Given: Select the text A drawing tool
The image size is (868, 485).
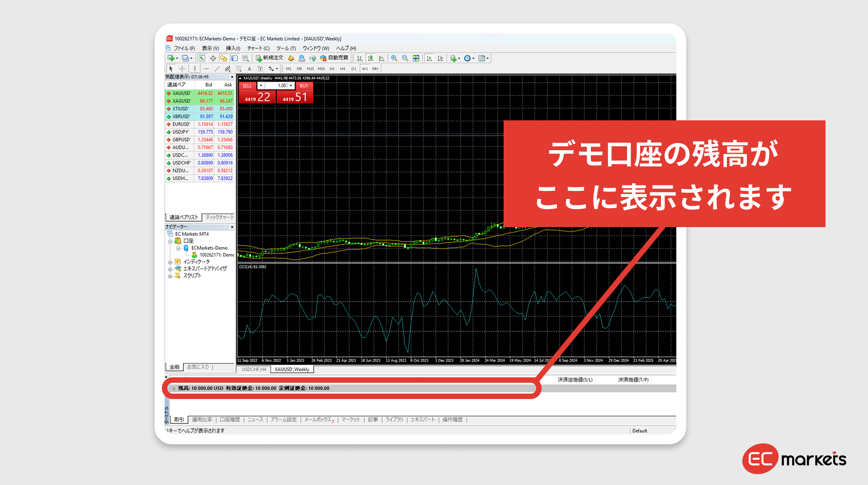Looking at the screenshot, I should [x=250, y=69].
